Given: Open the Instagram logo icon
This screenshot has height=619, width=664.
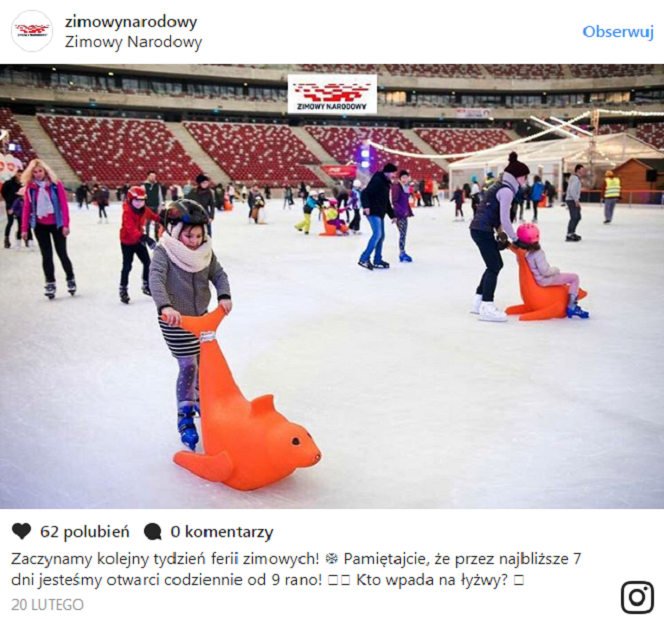Looking at the screenshot, I should [x=637, y=598].
